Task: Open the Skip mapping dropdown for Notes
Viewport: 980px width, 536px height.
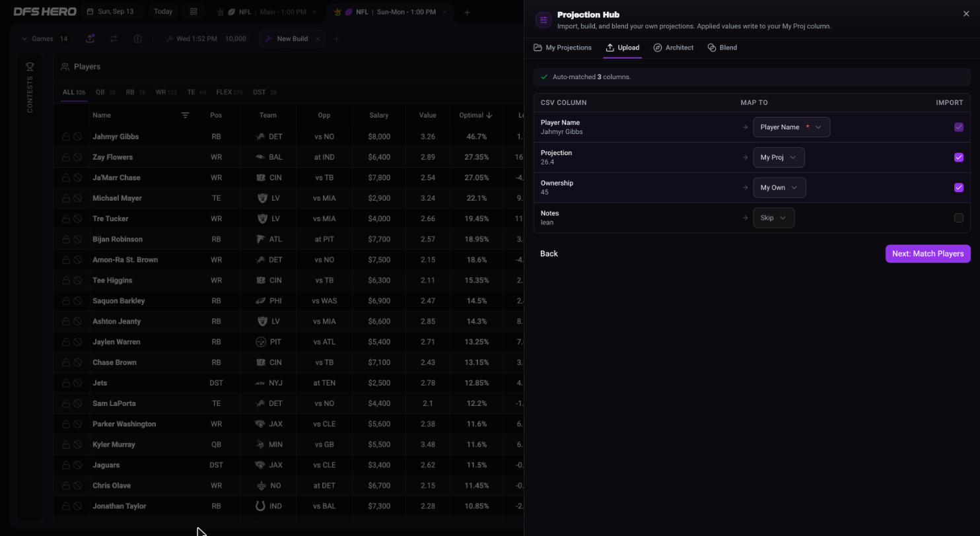Action: click(773, 218)
